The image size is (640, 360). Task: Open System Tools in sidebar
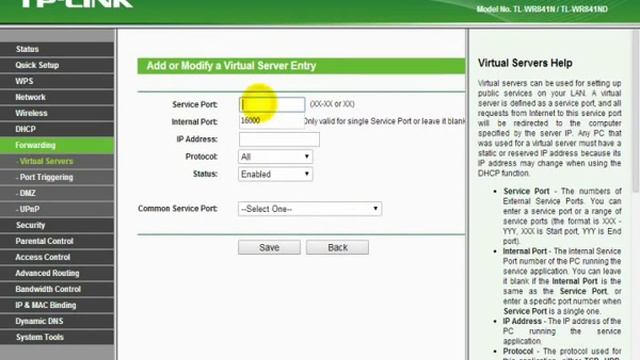click(x=57, y=337)
